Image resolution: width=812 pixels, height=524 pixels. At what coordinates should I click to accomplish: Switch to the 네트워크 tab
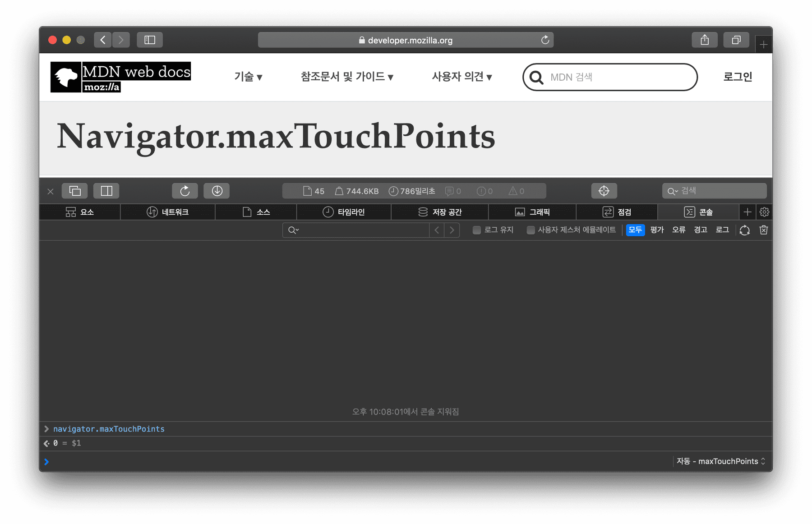(168, 212)
